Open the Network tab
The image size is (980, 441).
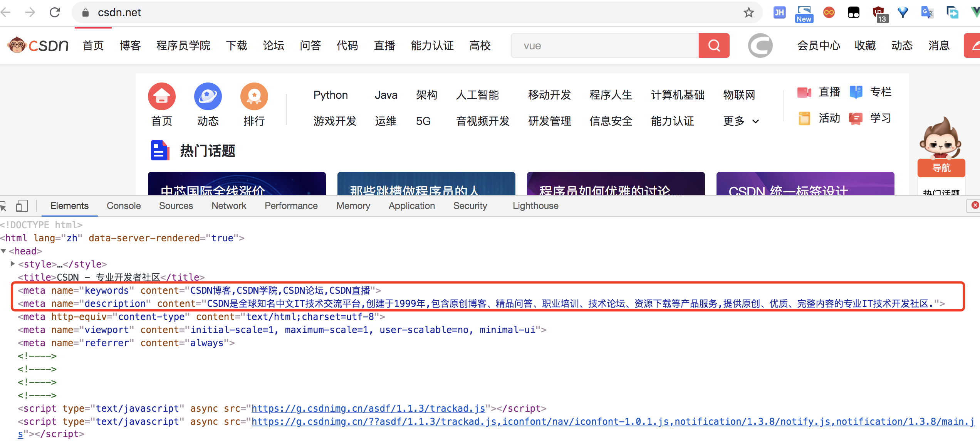(x=229, y=206)
